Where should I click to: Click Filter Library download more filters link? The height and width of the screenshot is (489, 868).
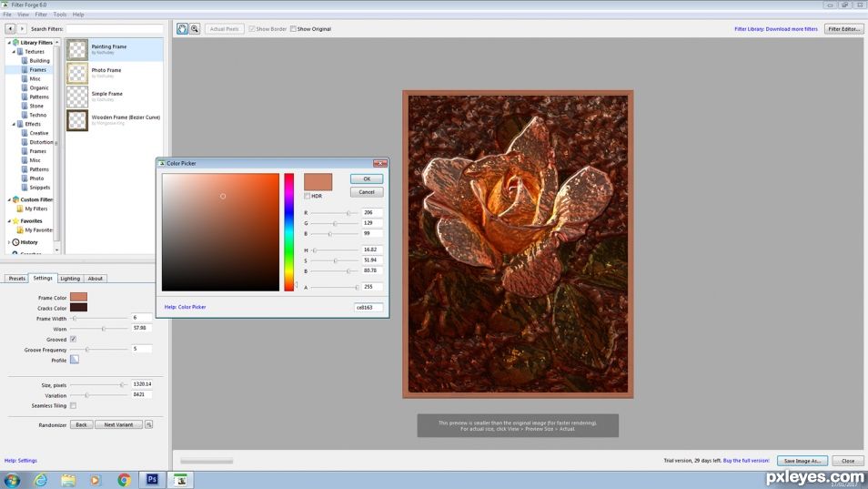click(x=775, y=29)
